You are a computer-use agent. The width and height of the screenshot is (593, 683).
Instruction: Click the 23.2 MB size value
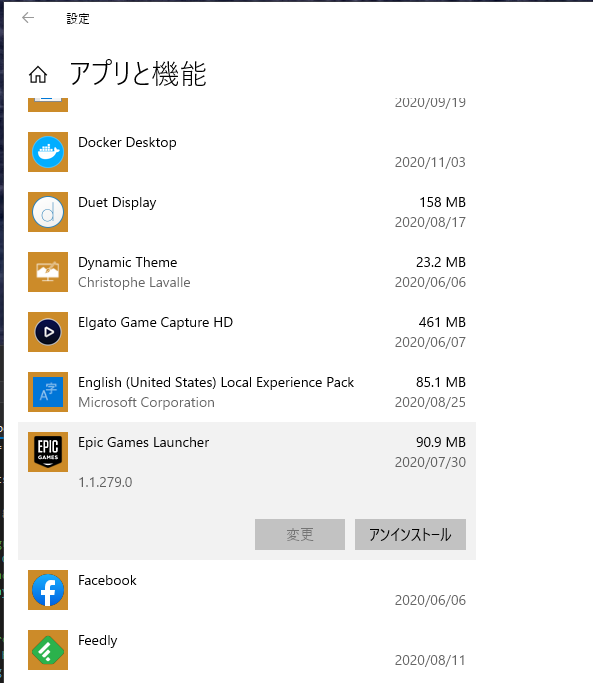pyautogui.click(x=441, y=263)
